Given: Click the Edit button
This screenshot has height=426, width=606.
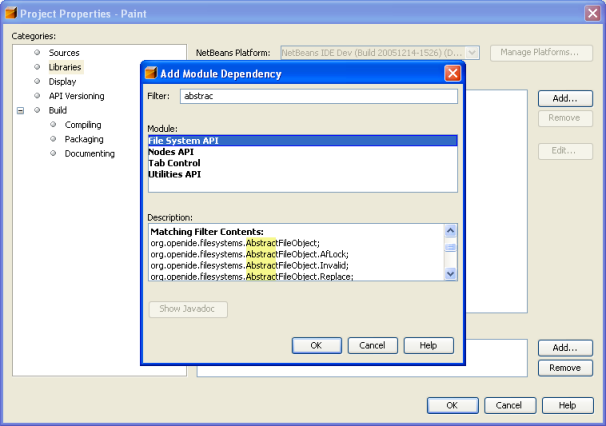Looking at the screenshot, I should [565, 151].
